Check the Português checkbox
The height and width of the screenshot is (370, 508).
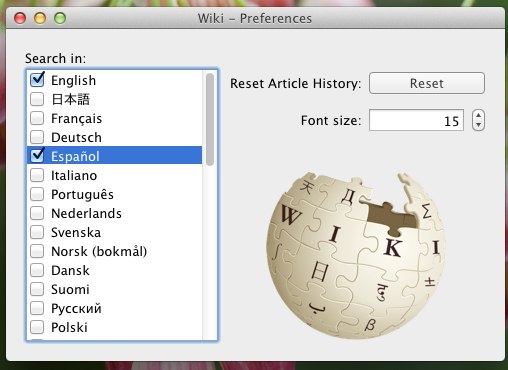tap(37, 194)
